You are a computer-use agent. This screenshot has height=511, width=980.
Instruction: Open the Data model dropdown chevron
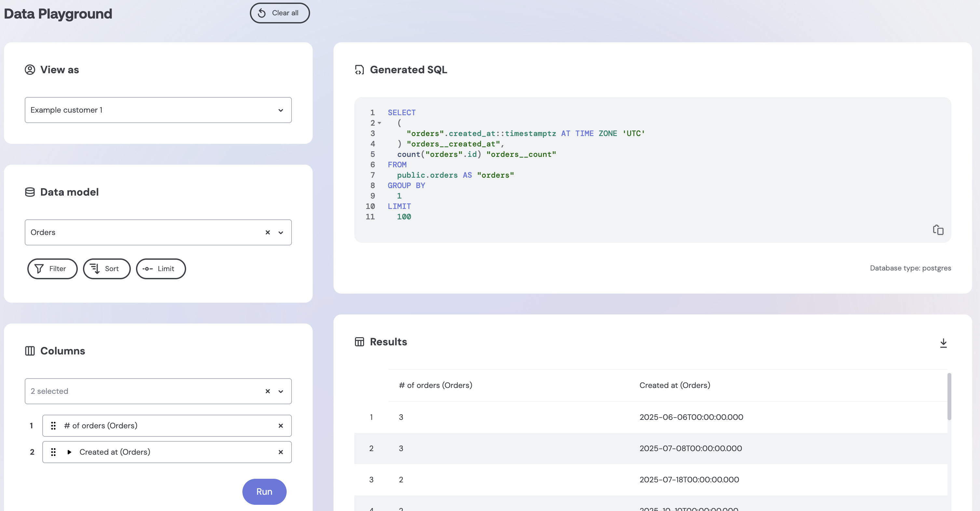[280, 232]
